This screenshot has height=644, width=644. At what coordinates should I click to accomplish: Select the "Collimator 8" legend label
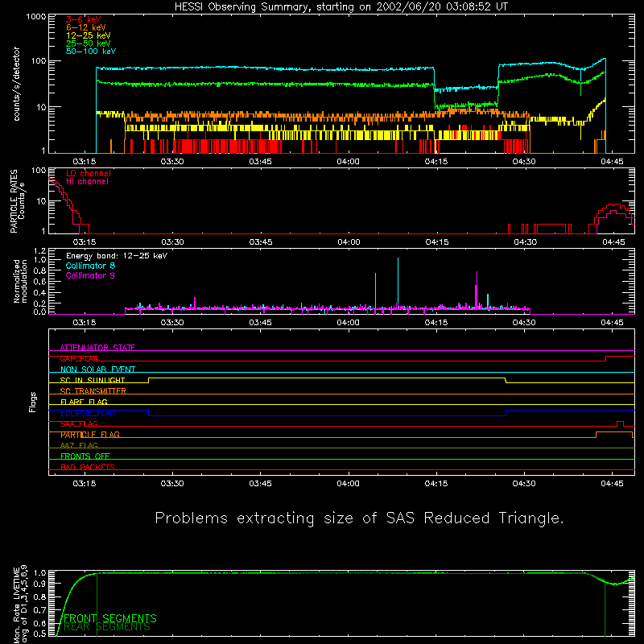click(x=90, y=266)
